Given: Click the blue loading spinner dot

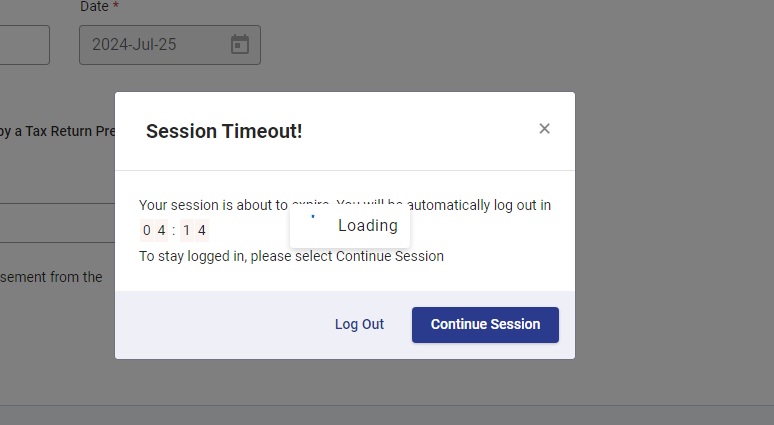Looking at the screenshot, I should pyautogui.click(x=313, y=216).
